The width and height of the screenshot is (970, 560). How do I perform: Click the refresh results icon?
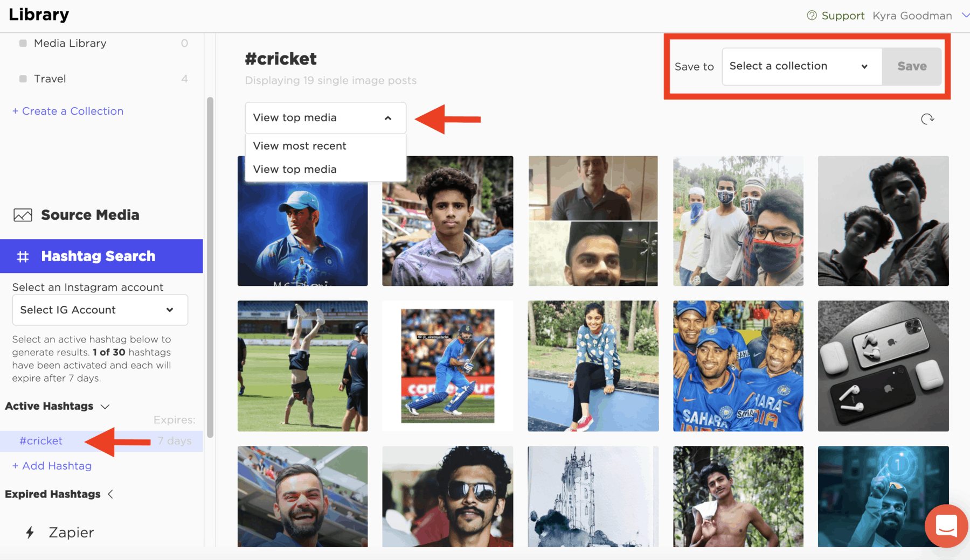(927, 119)
